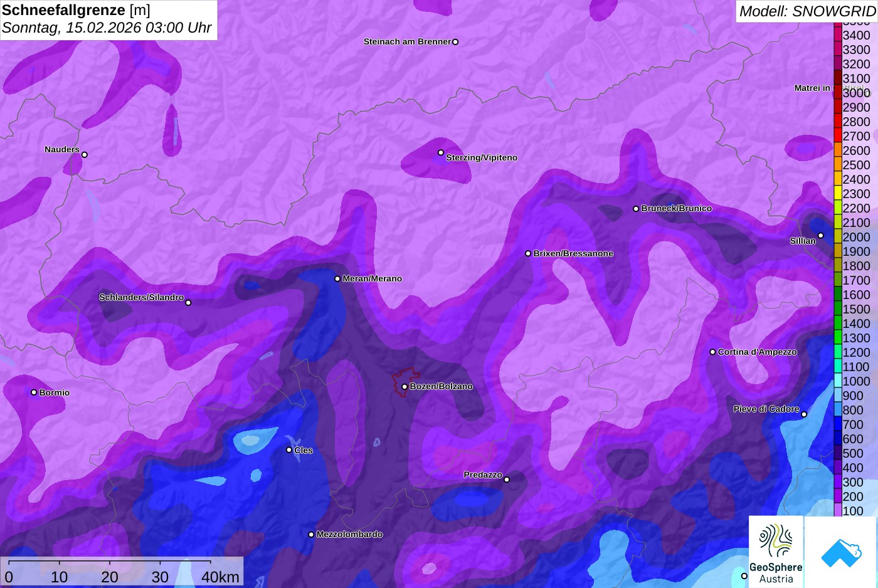Screen dimensions: 878x588
Task: Click the 2300 m yellow legend swatch
Action: 838,193
